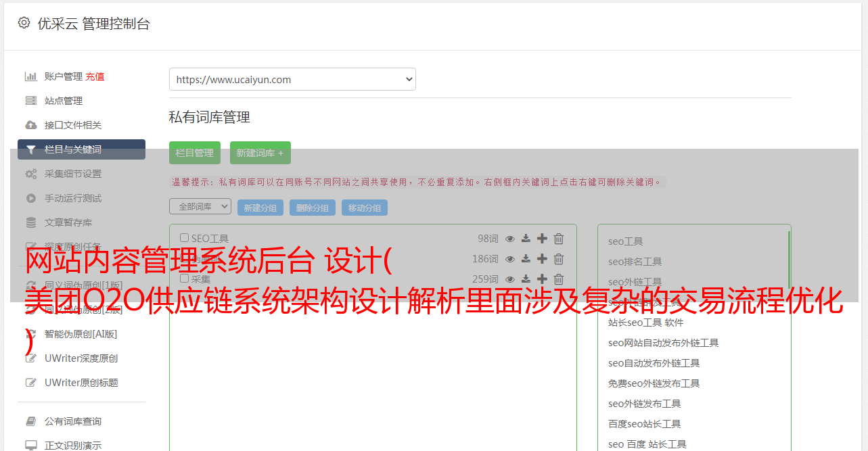Image resolution: width=868 pixels, height=451 pixels.
Task: Select keyword "seo外链发布工具"
Action: point(645,404)
